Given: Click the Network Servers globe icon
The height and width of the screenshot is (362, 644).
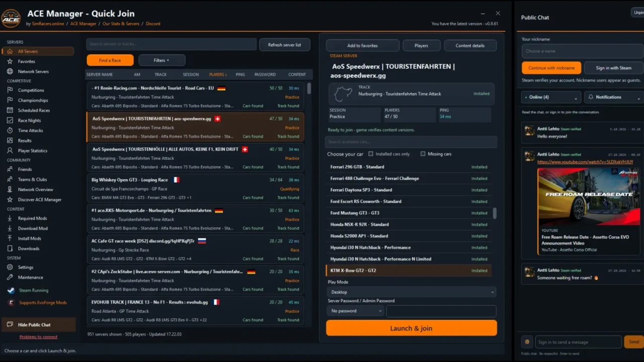Looking at the screenshot, I should (10, 71).
